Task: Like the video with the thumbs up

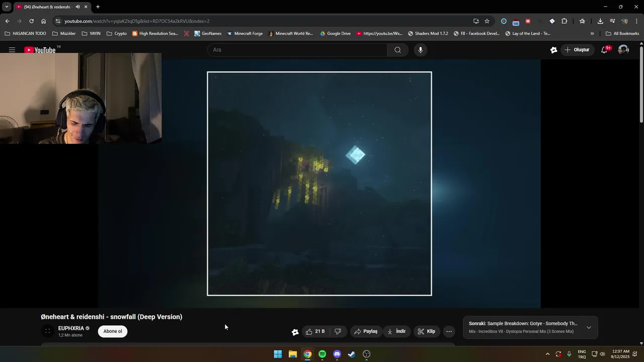Action: (x=315, y=331)
